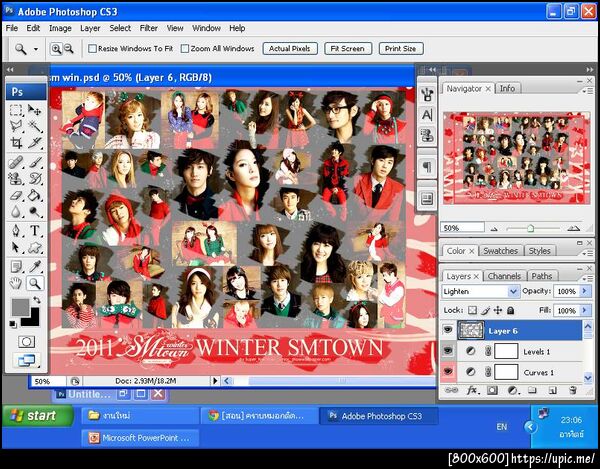Select the Hand tool

(x=16, y=283)
